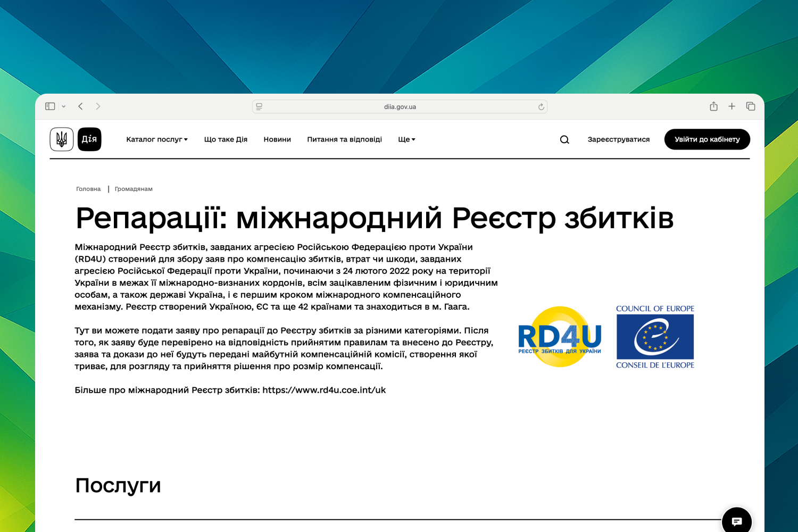Screen dimensions: 798x532
Task: Select the Увійти до кабінету button
Action: 707,139
